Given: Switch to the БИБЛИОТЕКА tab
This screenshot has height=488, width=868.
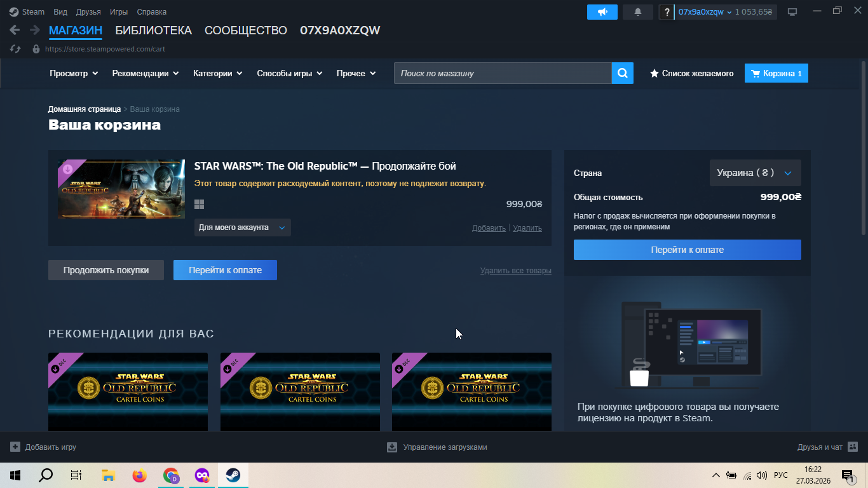Looking at the screenshot, I should click(x=153, y=30).
